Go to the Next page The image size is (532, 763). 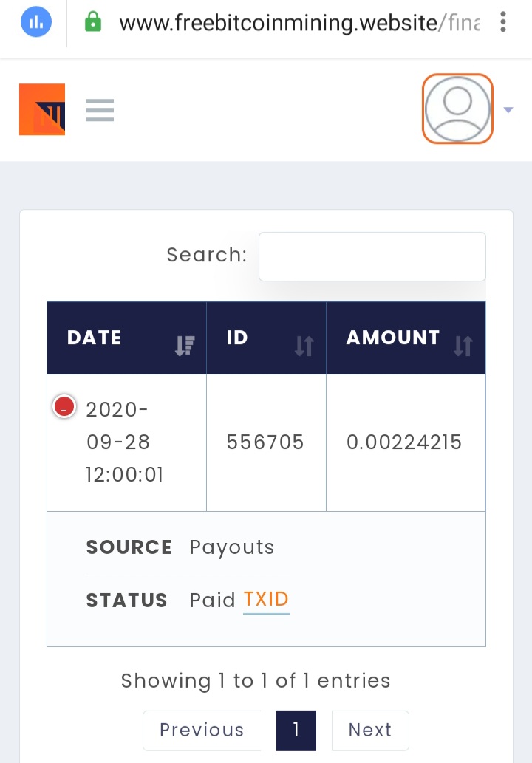[x=370, y=731]
